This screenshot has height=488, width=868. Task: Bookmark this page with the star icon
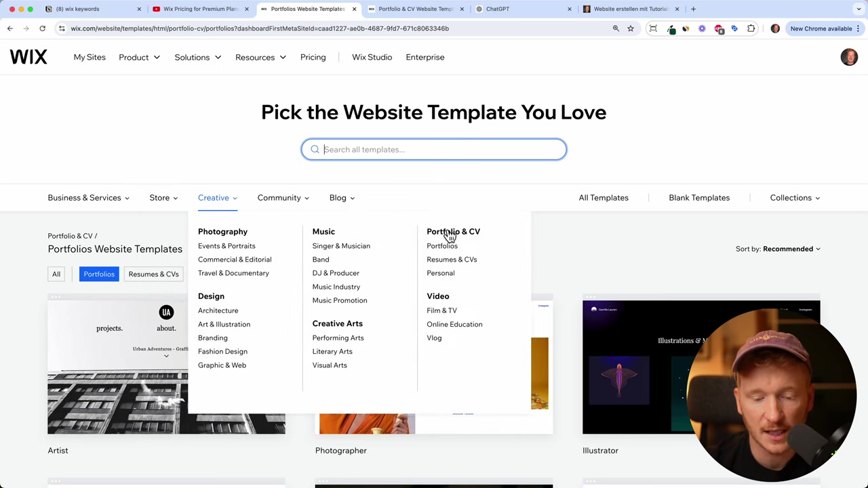(631, 28)
